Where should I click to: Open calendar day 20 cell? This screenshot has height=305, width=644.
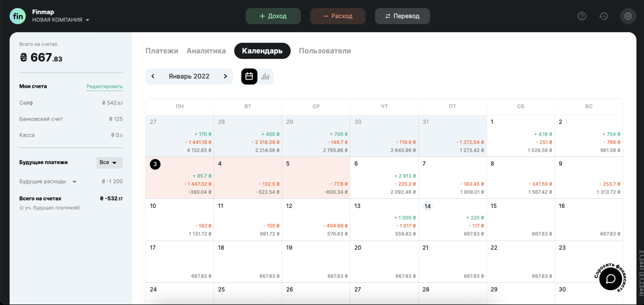[384, 261]
